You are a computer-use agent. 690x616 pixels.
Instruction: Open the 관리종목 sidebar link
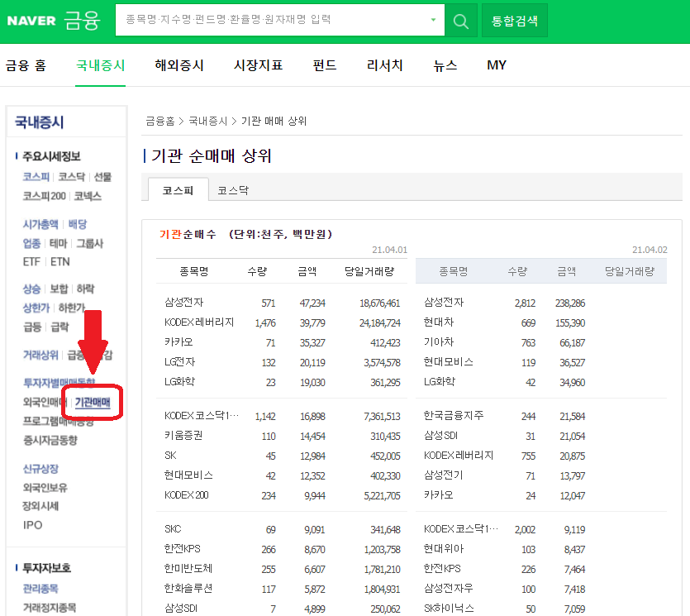point(40,590)
